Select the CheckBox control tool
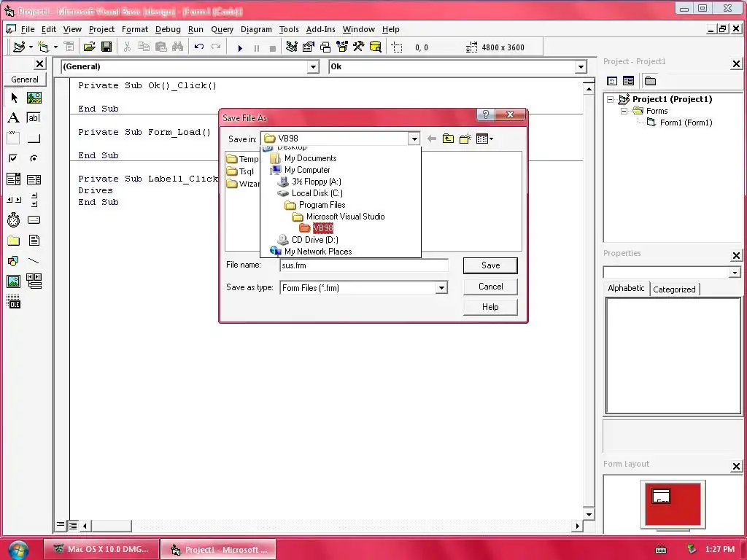747x560 pixels. pos(14,158)
